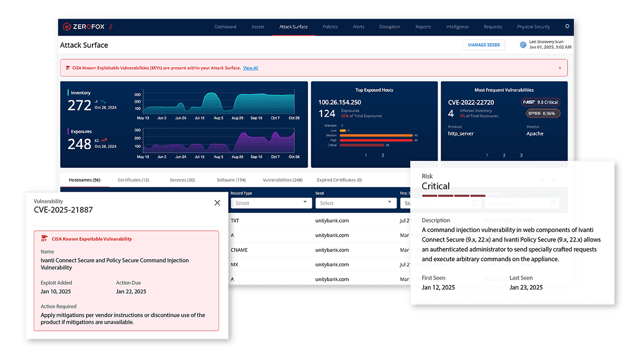Viewport: 644px width, 362px height.
Task: Switch to the Certificates (12) tab
Action: [133, 180]
